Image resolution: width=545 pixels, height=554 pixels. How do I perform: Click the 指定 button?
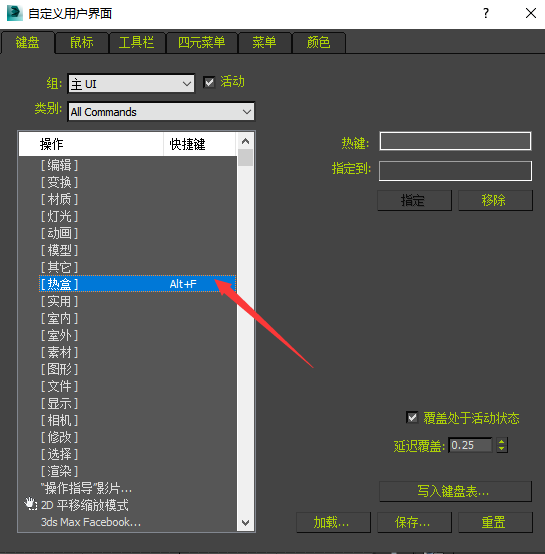coord(414,200)
